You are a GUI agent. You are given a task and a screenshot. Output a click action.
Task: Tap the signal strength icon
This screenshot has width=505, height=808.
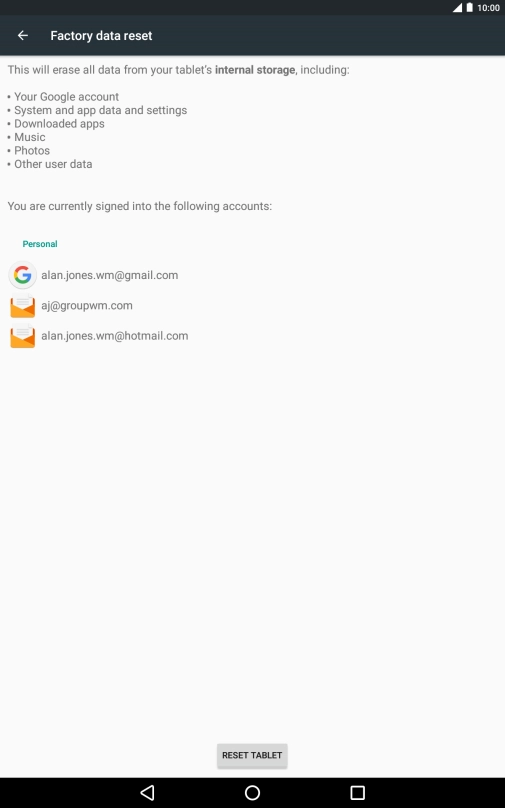(458, 8)
